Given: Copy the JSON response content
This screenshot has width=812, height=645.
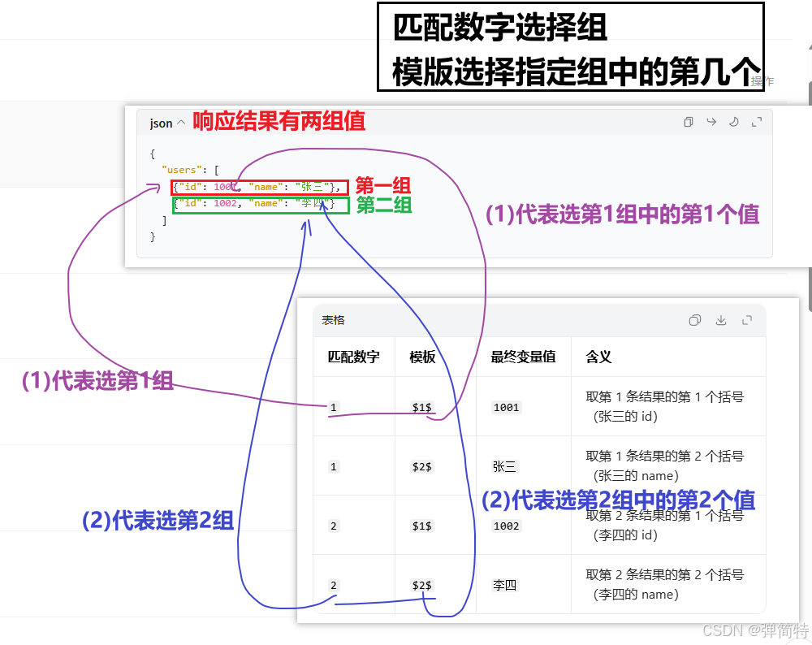Looking at the screenshot, I should tap(689, 122).
